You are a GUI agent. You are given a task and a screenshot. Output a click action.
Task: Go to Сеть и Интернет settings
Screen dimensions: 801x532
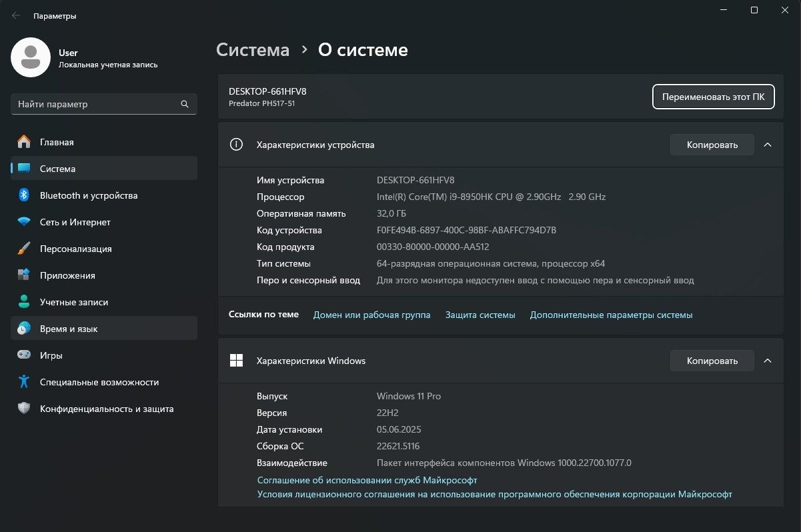[x=104, y=222]
